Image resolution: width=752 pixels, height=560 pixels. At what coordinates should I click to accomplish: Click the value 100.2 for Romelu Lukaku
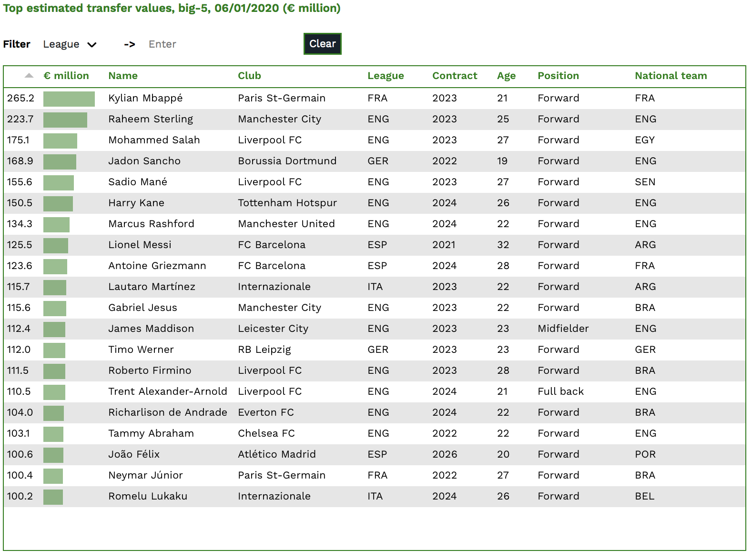point(20,496)
